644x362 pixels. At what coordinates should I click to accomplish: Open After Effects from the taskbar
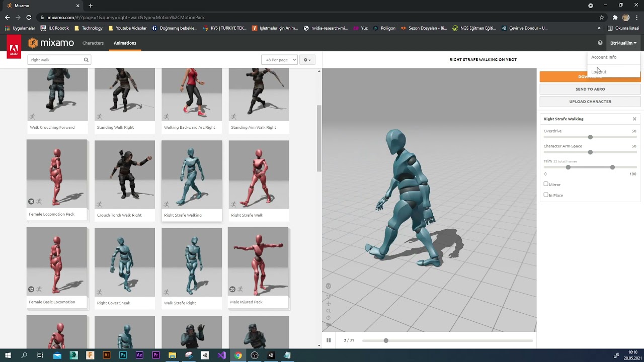click(139, 355)
